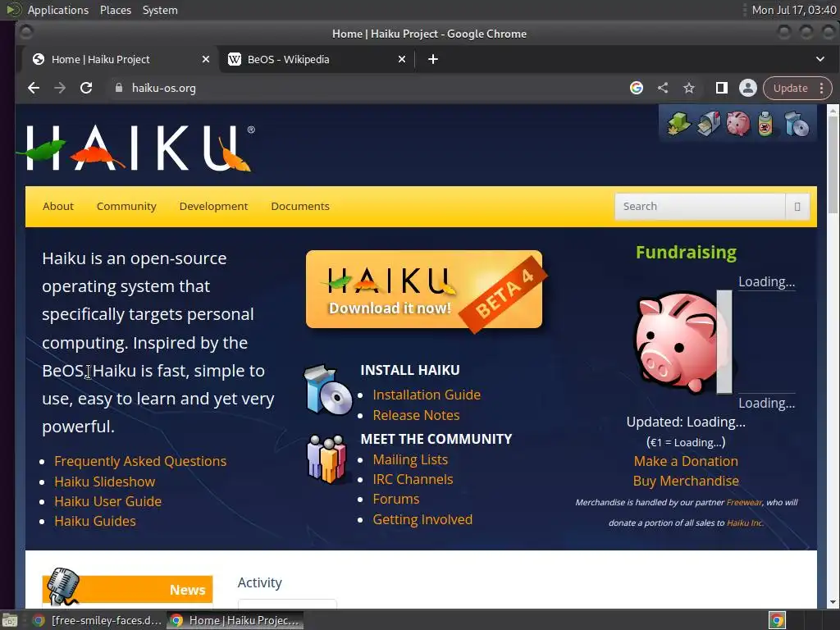Click the search submit button
The image size is (840, 630).
[797, 206]
